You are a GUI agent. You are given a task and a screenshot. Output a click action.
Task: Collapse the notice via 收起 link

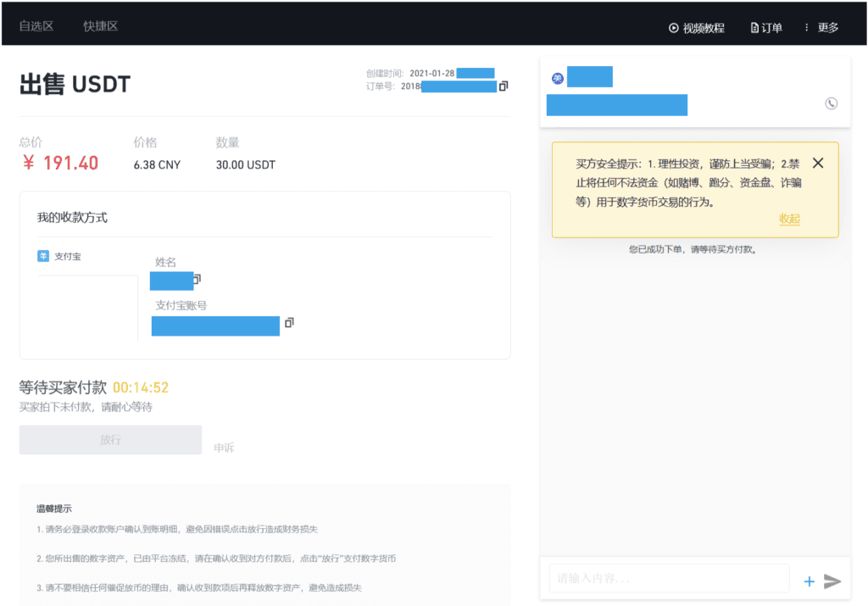pos(789,219)
